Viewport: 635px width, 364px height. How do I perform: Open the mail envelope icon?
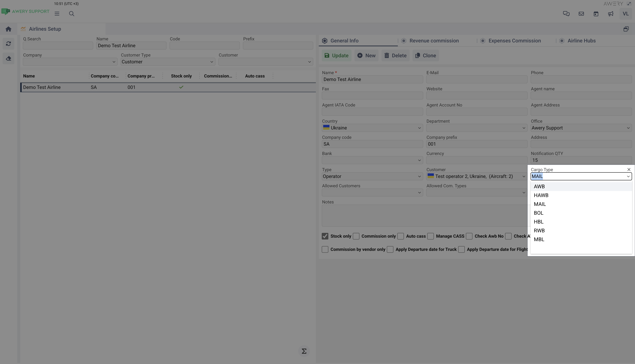point(581,14)
